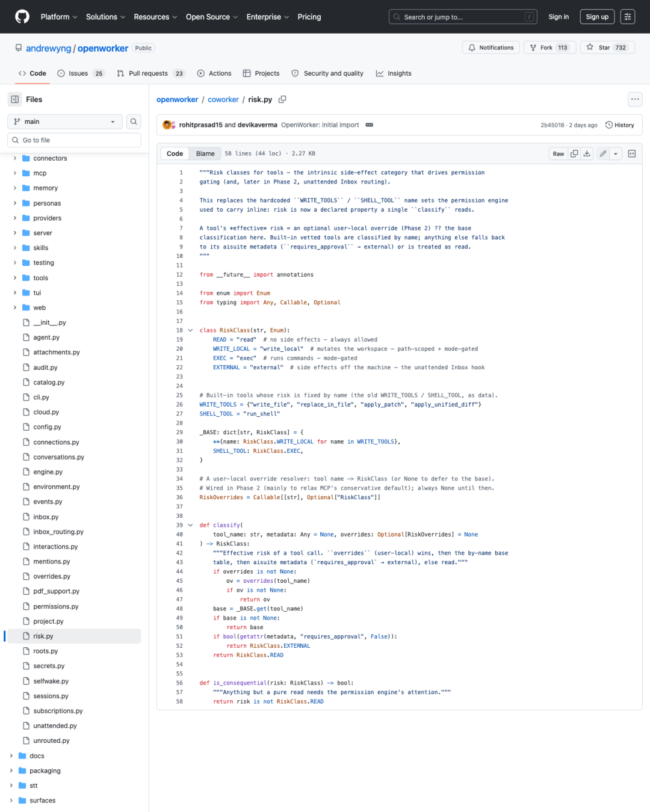Copy raw file contents icon

point(574,154)
